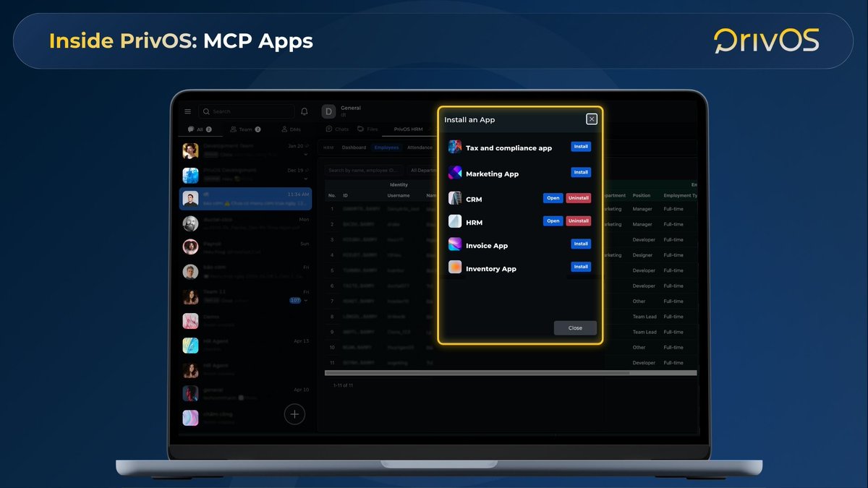Click the Marketing App icon
868x488 pixels.
click(455, 173)
